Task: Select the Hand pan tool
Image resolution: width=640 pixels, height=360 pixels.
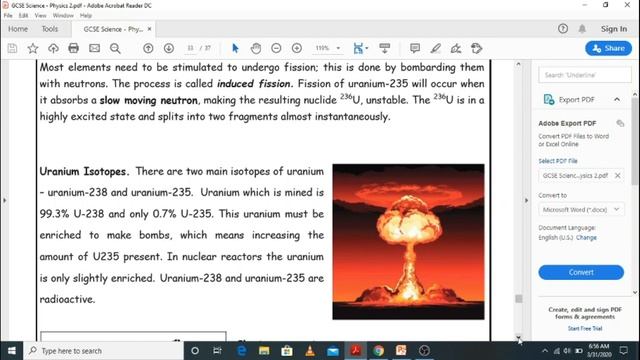Action: click(x=256, y=48)
